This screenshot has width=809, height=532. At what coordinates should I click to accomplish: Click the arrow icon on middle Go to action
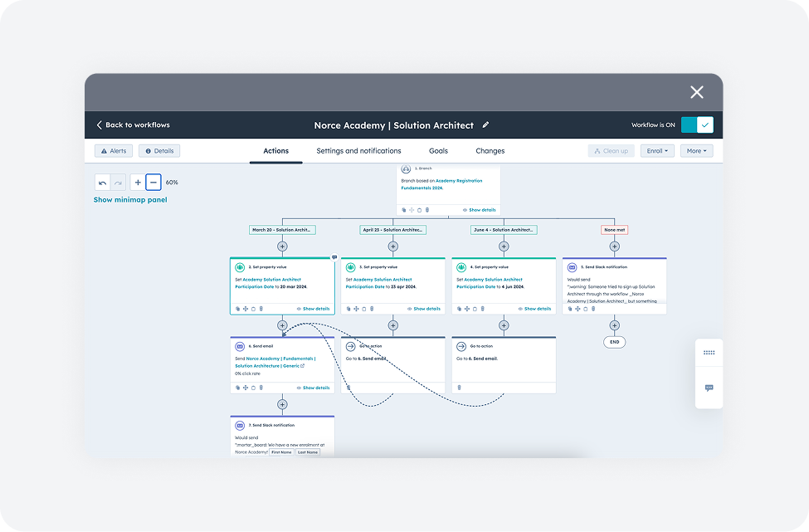tap(350, 346)
